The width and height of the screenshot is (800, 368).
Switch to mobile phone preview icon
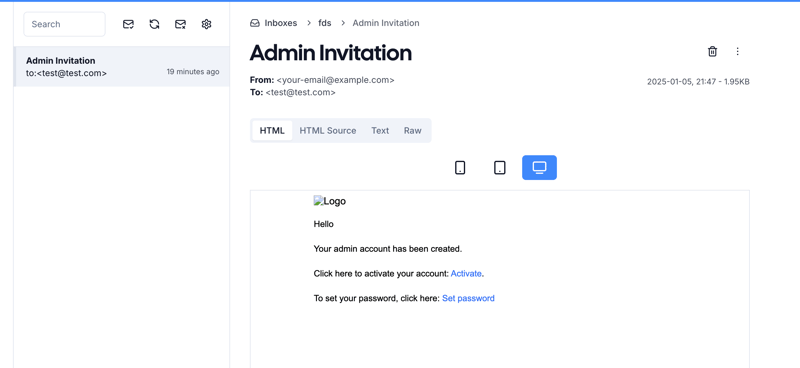point(460,167)
